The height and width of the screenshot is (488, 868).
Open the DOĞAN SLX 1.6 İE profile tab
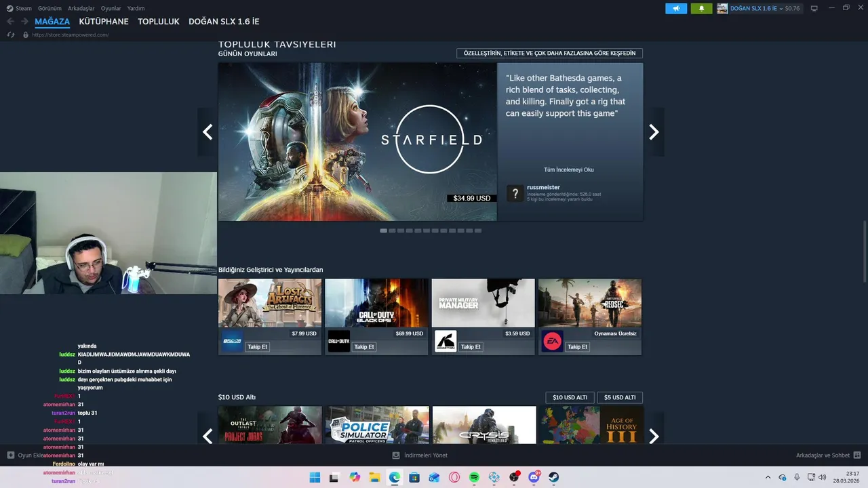pyautogui.click(x=224, y=22)
